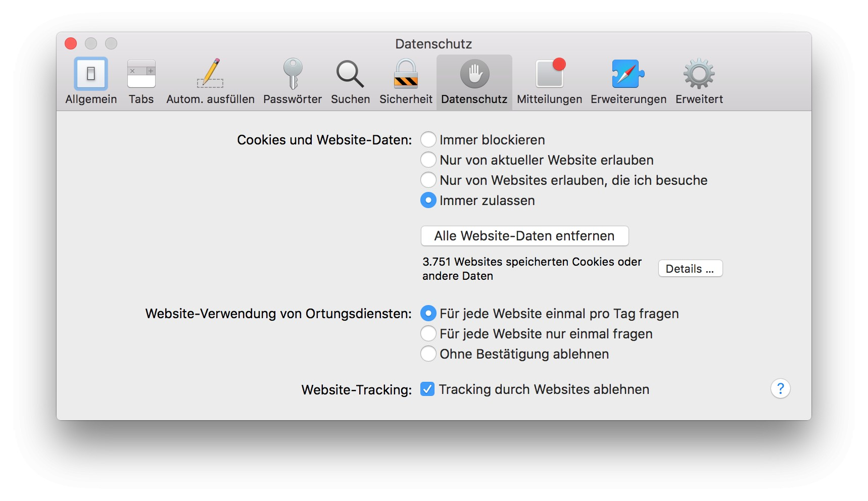Open Mitteilungen notification icon
The height and width of the screenshot is (501, 868).
point(549,74)
